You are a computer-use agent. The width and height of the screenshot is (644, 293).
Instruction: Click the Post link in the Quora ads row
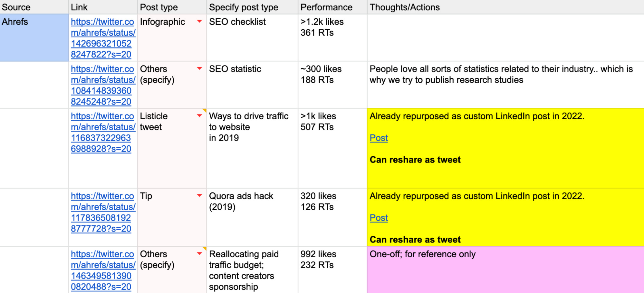pyautogui.click(x=379, y=218)
